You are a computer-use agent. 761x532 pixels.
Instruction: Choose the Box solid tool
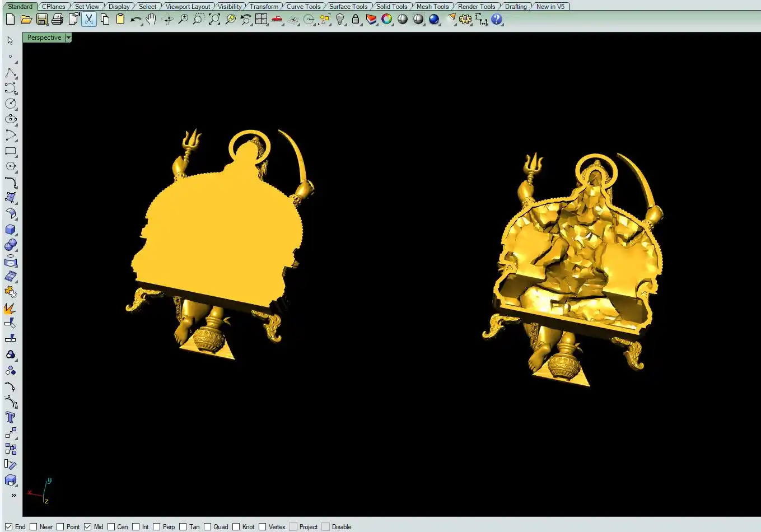coord(11,230)
